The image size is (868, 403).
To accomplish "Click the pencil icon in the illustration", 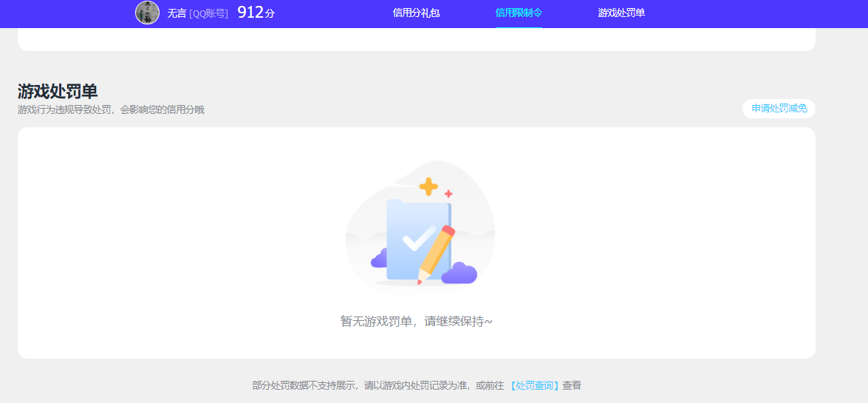I will pos(436,254).
